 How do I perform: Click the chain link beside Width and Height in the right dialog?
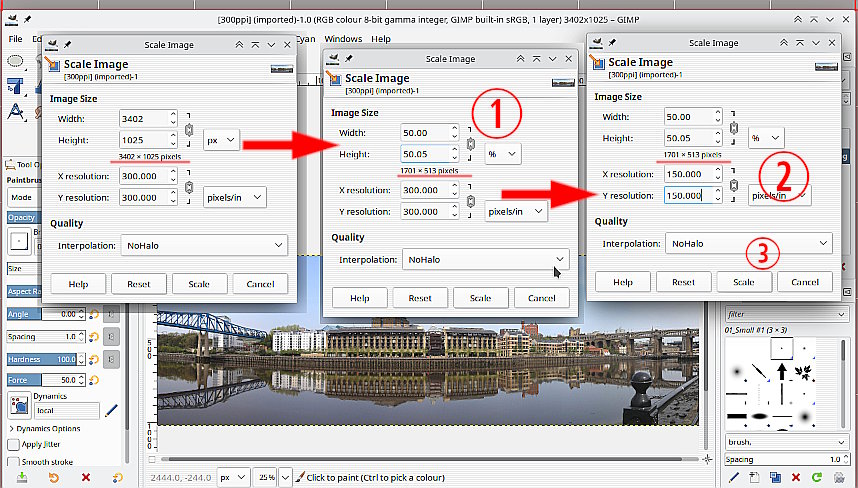coord(733,127)
